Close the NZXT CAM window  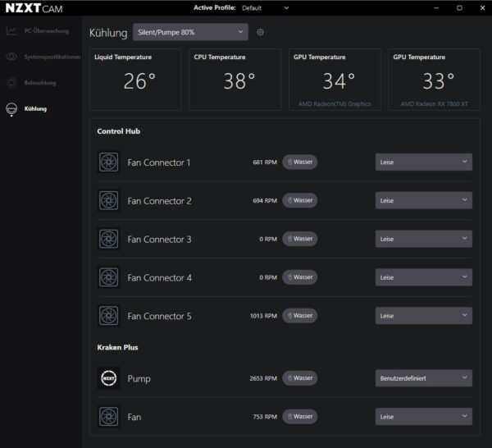click(x=483, y=8)
